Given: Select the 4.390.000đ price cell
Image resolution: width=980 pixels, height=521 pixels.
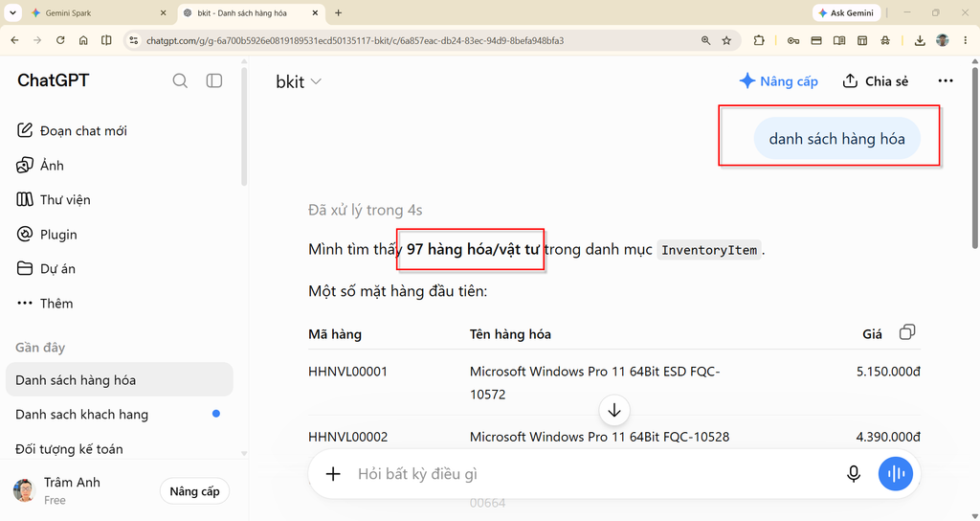Looking at the screenshot, I should 888,437.
